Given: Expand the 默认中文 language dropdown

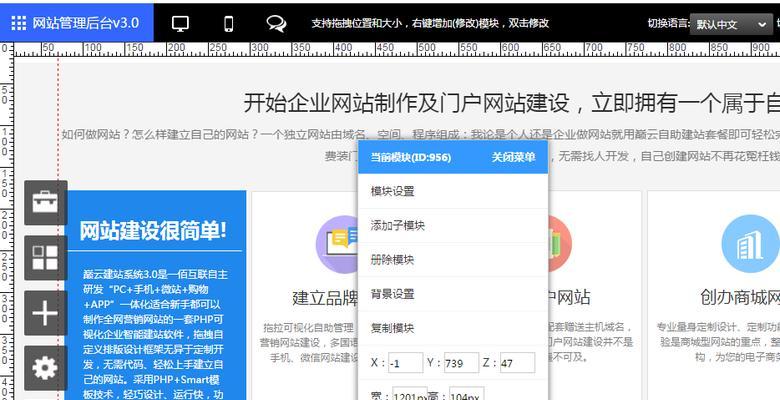Looking at the screenshot, I should pyautogui.click(x=731, y=24).
